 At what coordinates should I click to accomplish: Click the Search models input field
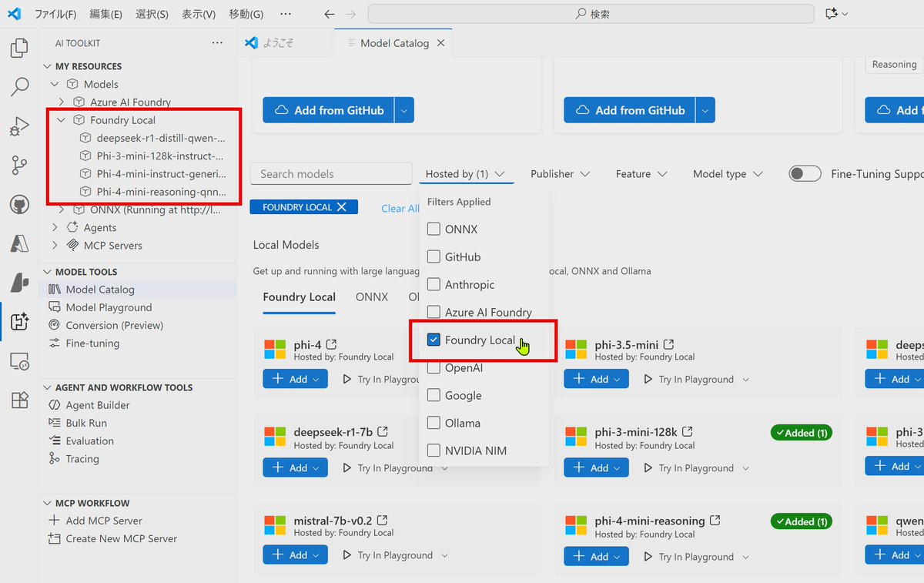coord(331,174)
